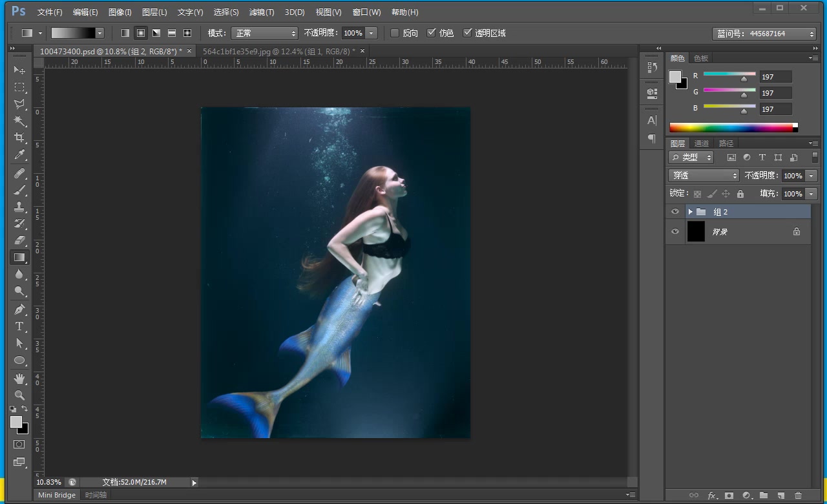Viewport: 827px width, 504px height.
Task: Toggle lock transparent pixels
Action: pyautogui.click(x=697, y=194)
